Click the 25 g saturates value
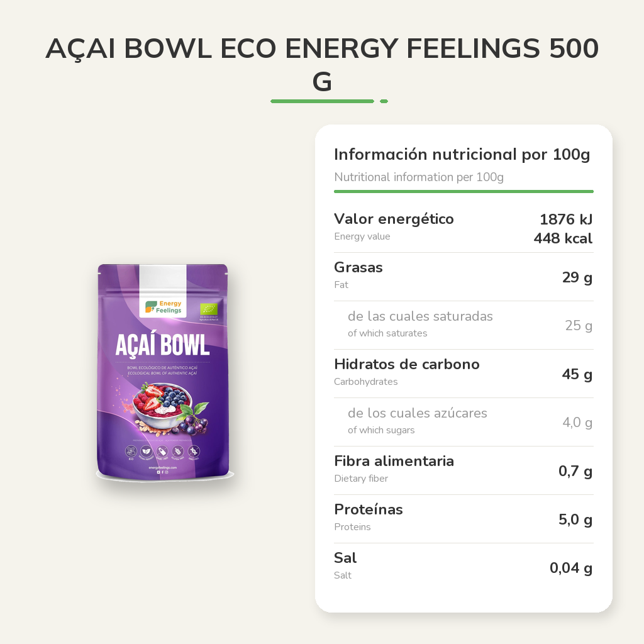Viewport: 644px width, 644px height. click(x=579, y=325)
